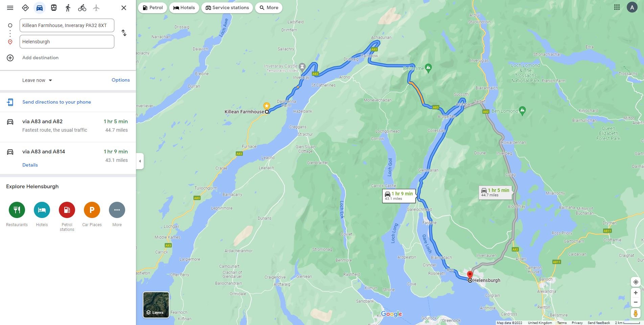Show your current location on map
Viewport: 644px width, 325px height.
(x=636, y=282)
